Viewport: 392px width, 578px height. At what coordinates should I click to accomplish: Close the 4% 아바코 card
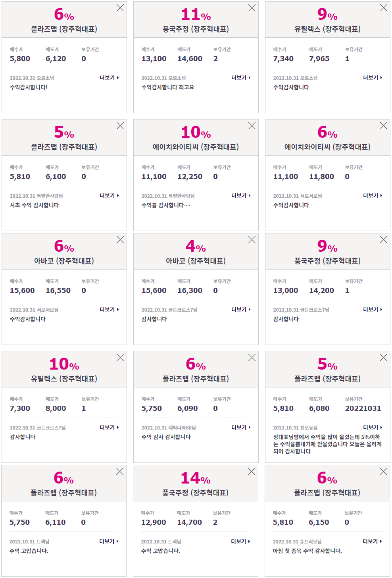[252, 240]
